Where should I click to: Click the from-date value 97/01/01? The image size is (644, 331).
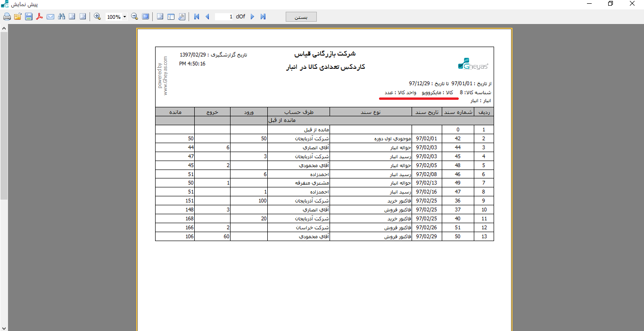(x=461, y=83)
